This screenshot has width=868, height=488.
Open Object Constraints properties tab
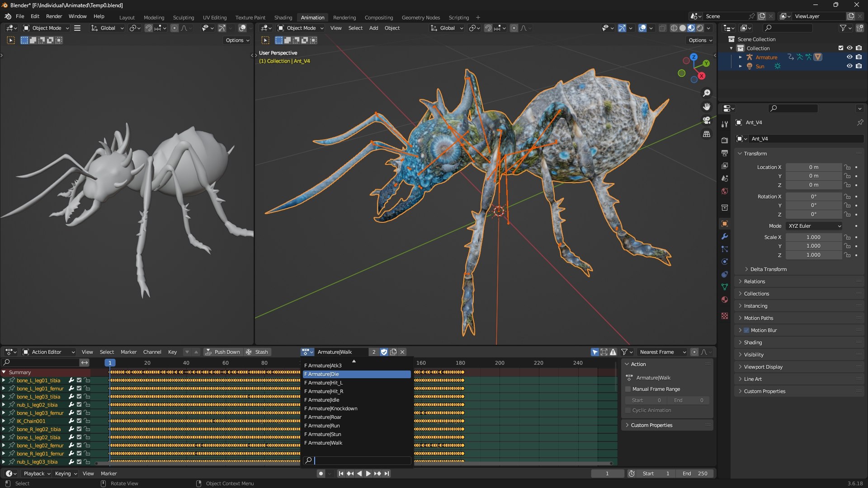click(725, 274)
